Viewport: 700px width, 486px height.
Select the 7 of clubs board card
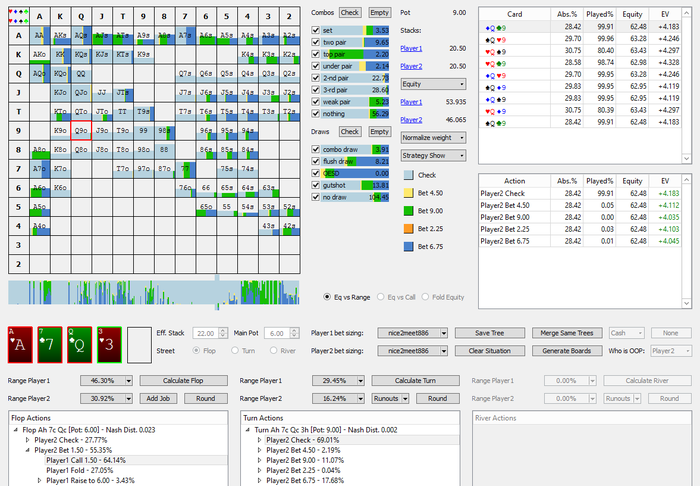click(50, 345)
